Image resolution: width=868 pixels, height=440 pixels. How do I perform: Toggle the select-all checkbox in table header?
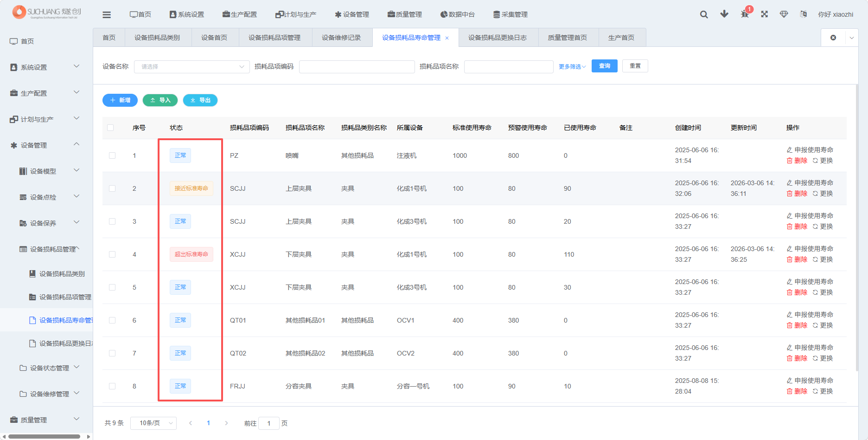pyautogui.click(x=110, y=128)
